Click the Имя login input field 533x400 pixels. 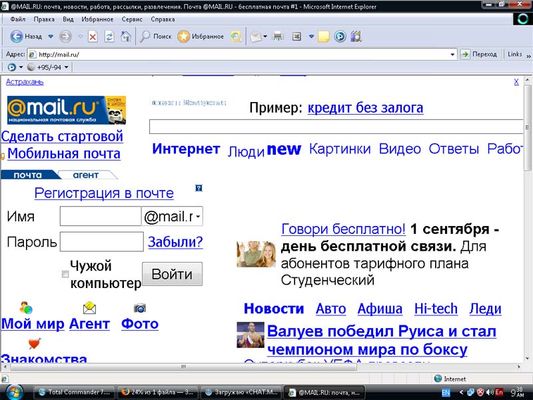tap(100, 216)
